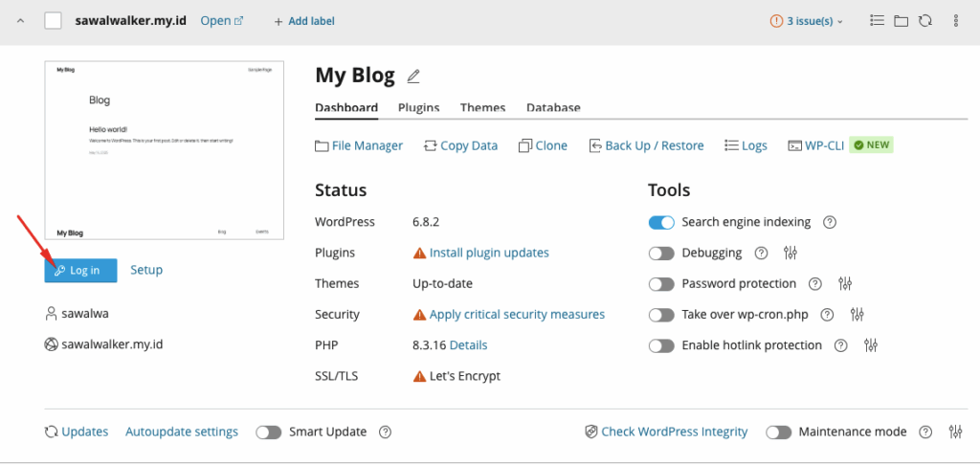Image resolution: width=980 pixels, height=465 pixels.
Task: Expand the 3 issue(s) dropdown
Action: point(807,21)
